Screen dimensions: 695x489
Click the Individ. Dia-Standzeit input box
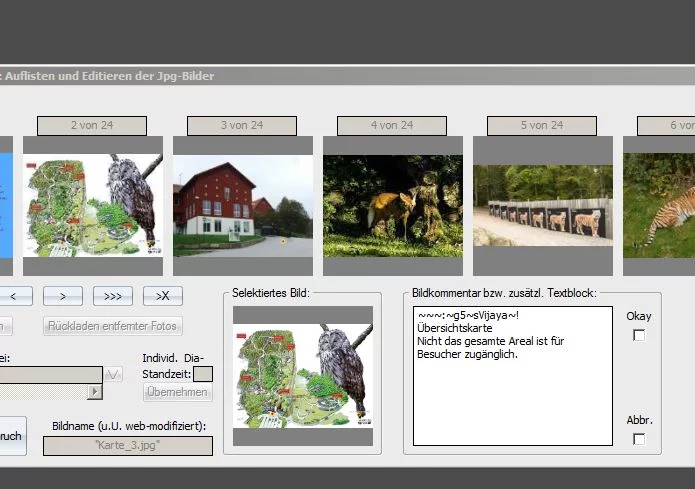[203, 374]
